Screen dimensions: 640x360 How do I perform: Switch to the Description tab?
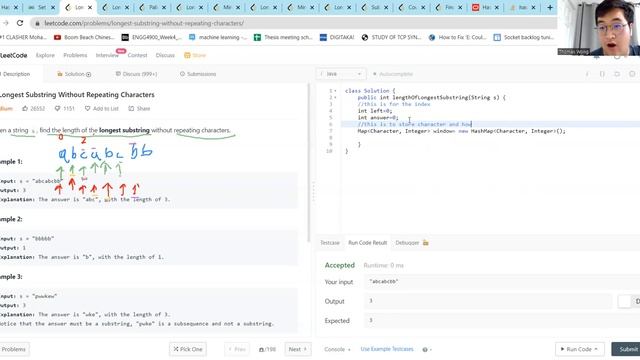coord(16,74)
